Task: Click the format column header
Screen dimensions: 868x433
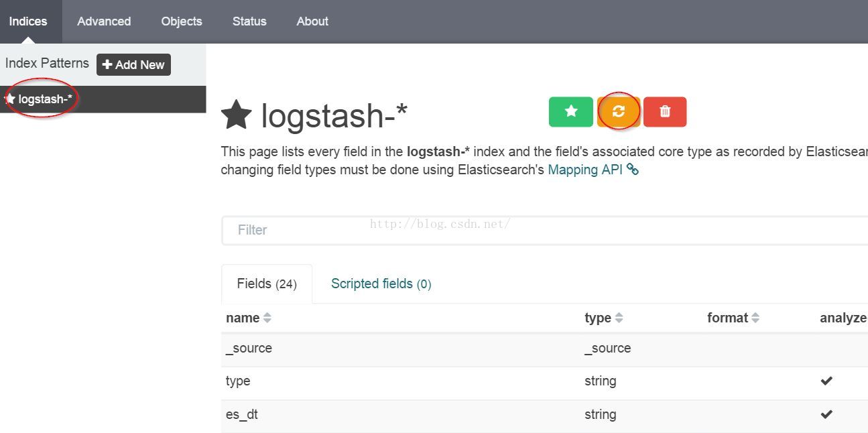Action: tap(727, 318)
